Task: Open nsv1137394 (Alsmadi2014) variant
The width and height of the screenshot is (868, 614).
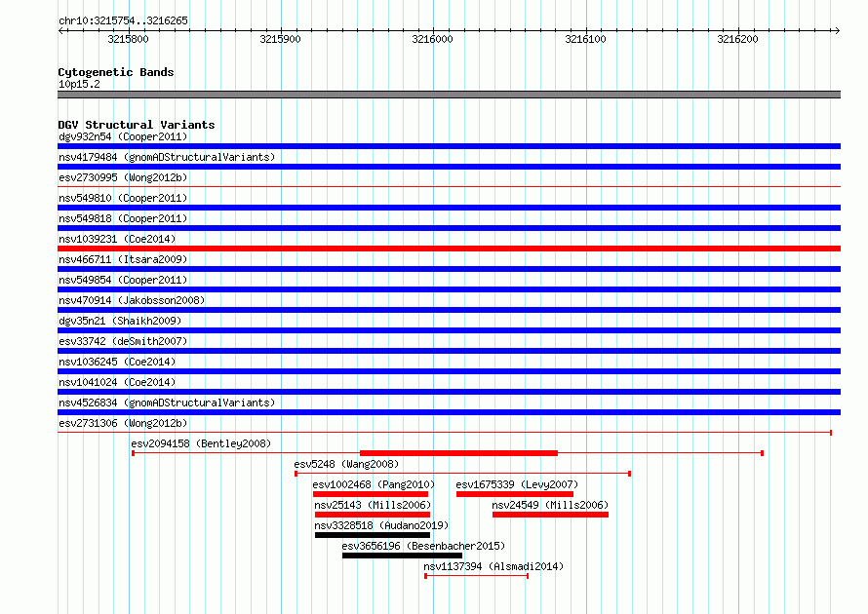Action: pos(493,566)
